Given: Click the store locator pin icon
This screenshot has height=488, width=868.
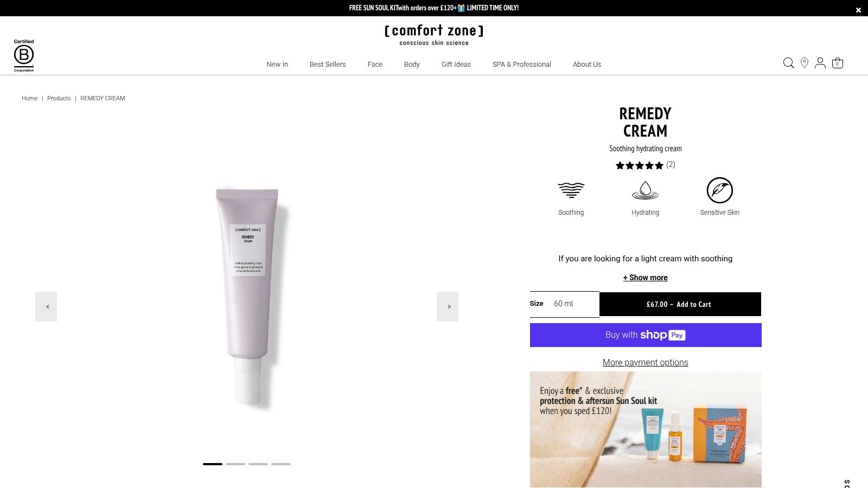Looking at the screenshot, I should [805, 63].
